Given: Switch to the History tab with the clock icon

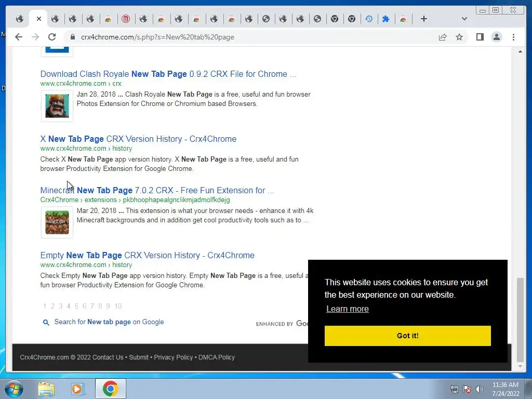Looking at the screenshot, I should (369, 19).
